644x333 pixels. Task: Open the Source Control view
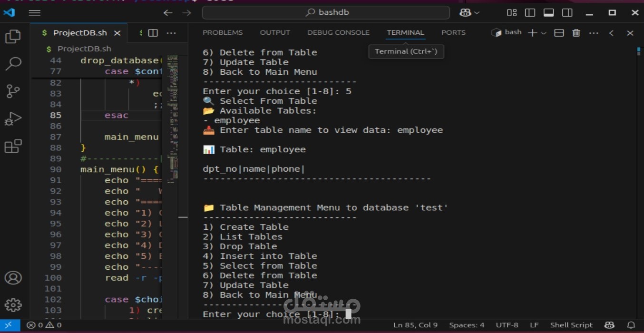13,91
